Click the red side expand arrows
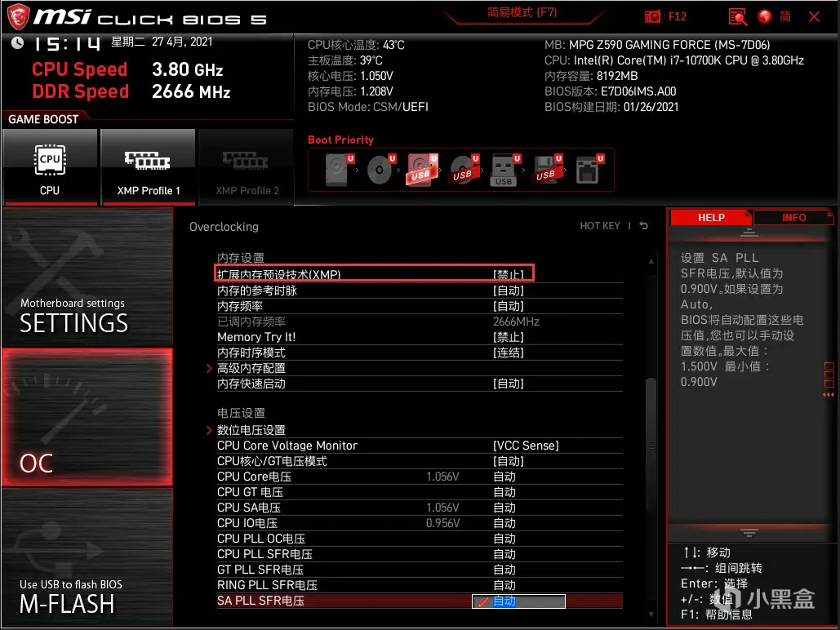 829,395
